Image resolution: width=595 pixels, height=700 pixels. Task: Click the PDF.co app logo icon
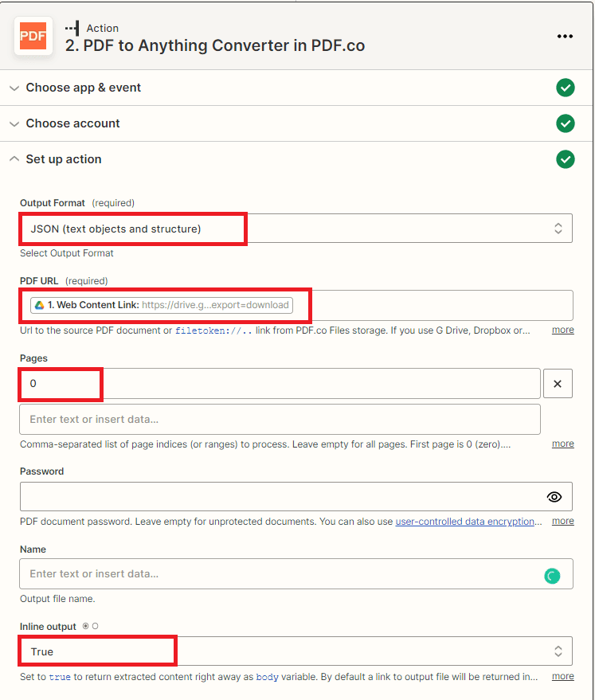33,36
